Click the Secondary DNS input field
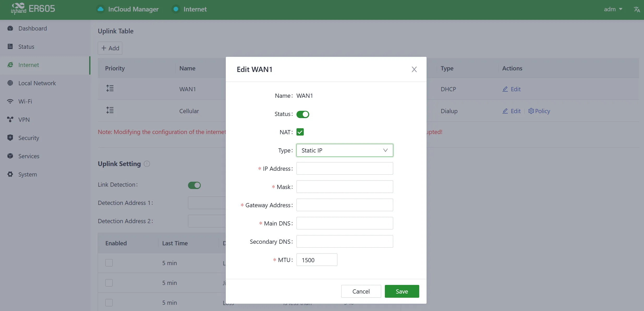This screenshot has width=644, height=311. [345, 242]
